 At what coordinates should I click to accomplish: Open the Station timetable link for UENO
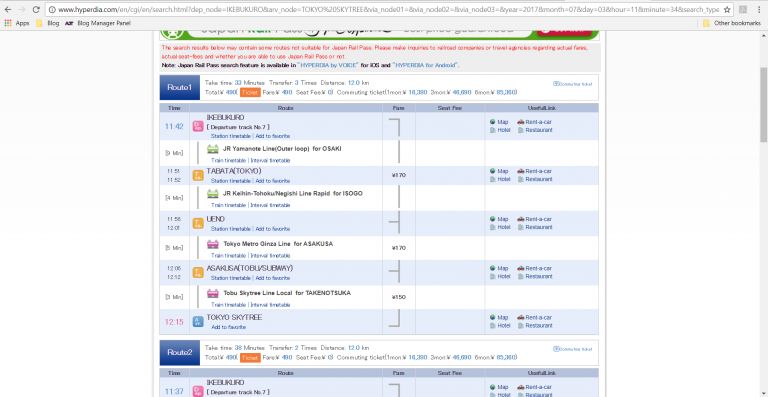(x=231, y=229)
